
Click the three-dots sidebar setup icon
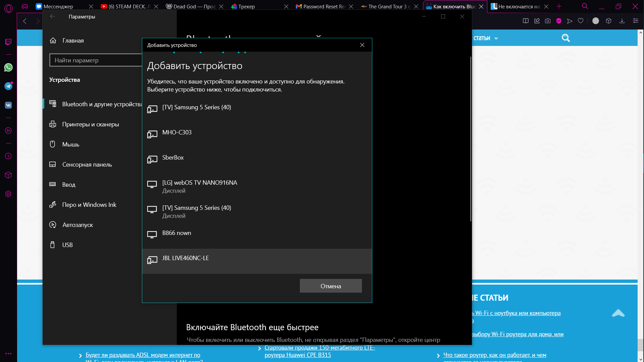tap(8, 353)
